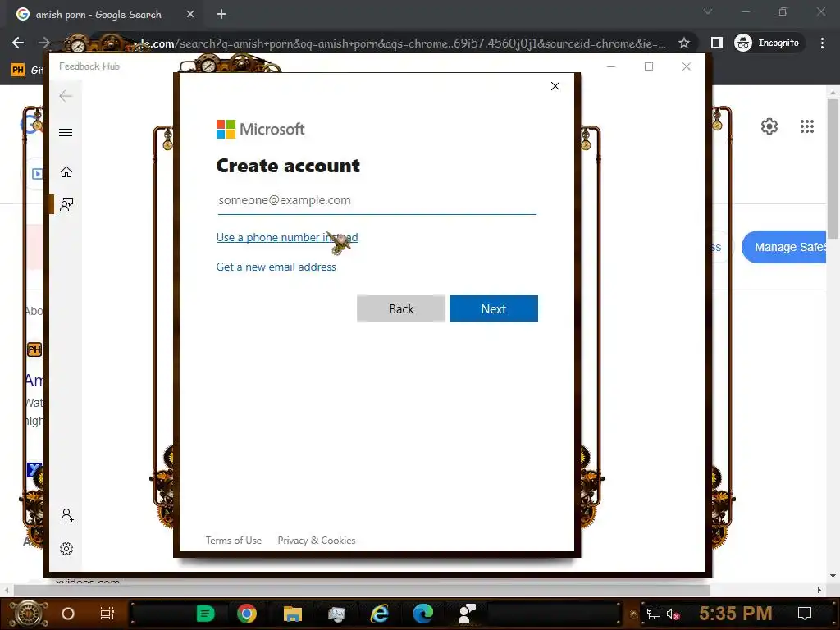Viewport: 840px width, 630px height.
Task: Open Chrome tab search dropdown arrow
Action: [708, 11]
